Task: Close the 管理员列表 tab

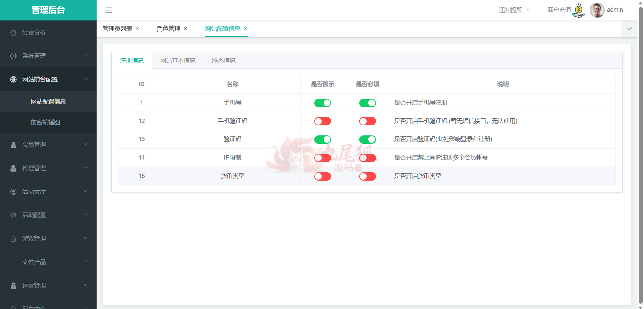Action: coord(137,29)
